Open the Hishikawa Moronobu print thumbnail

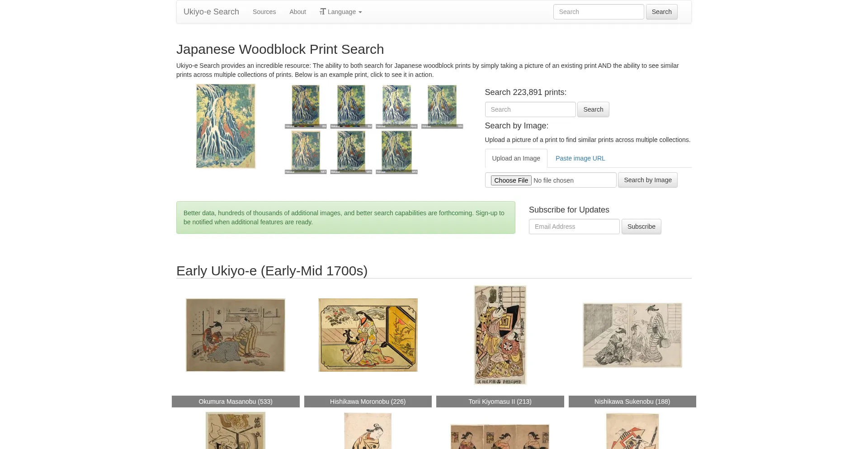click(368, 335)
